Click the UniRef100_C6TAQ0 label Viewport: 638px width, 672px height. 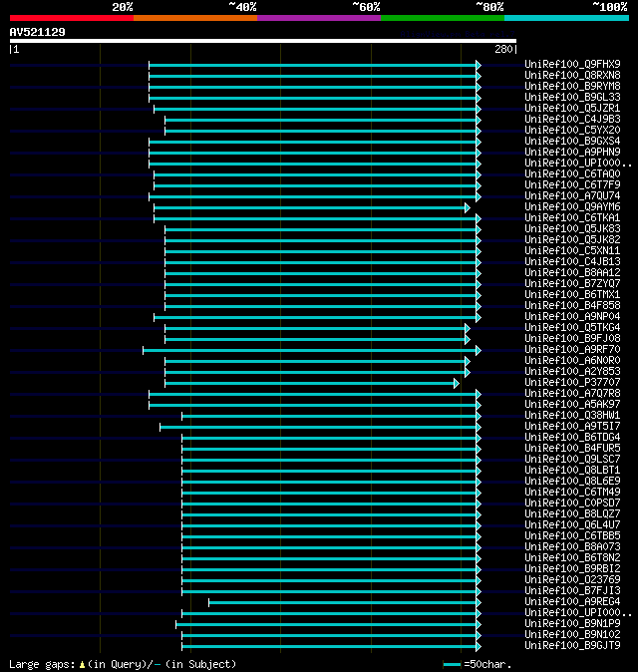click(x=572, y=174)
